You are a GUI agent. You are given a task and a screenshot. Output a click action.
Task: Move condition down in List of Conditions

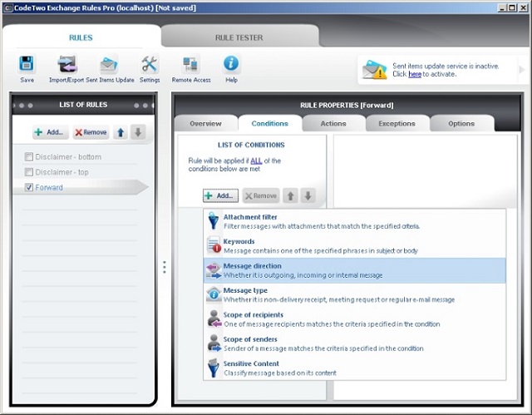pyautogui.click(x=308, y=195)
